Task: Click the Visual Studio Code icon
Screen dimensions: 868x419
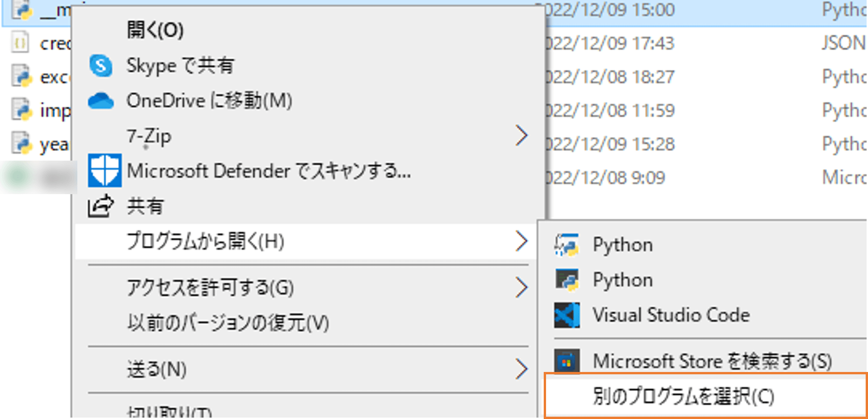Action: tap(567, 315)
